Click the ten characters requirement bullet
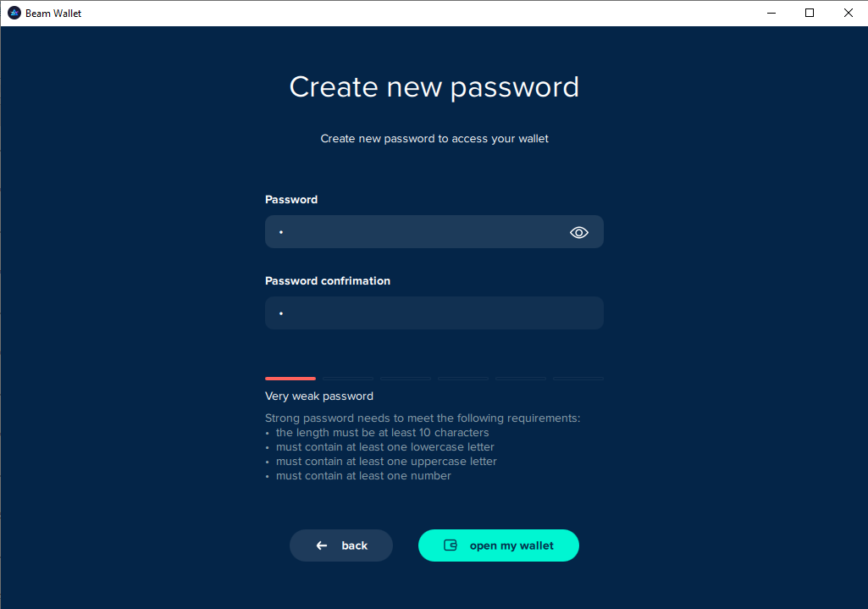Image resolution: width=868 pixels, height=609 pixels. [x=383, y=432]
